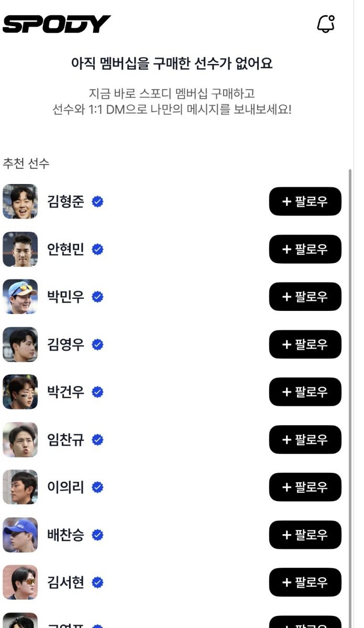Follow player 임찬규
This screenshot has height=628, width=364.
tap(305, 440)
